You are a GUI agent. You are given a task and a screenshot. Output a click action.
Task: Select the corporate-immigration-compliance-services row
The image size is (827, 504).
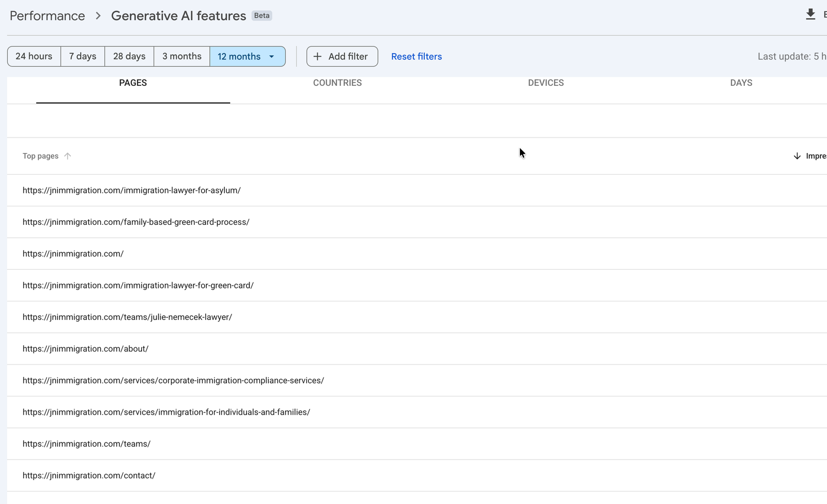click(417, 380)
